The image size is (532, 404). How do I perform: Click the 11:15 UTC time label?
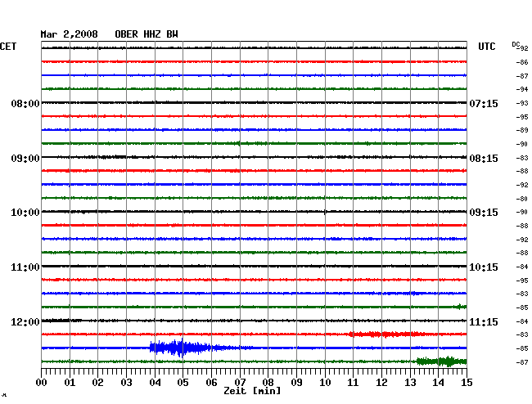484,321
